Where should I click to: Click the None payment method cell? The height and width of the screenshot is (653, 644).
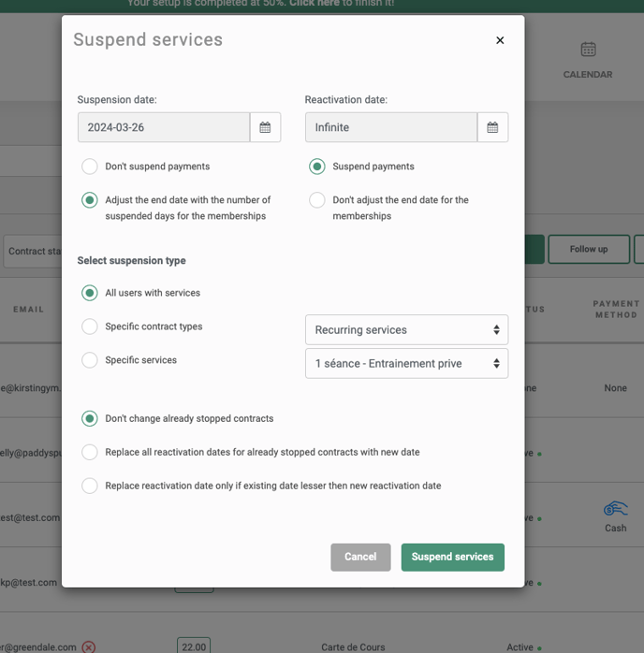pos(615,388)
